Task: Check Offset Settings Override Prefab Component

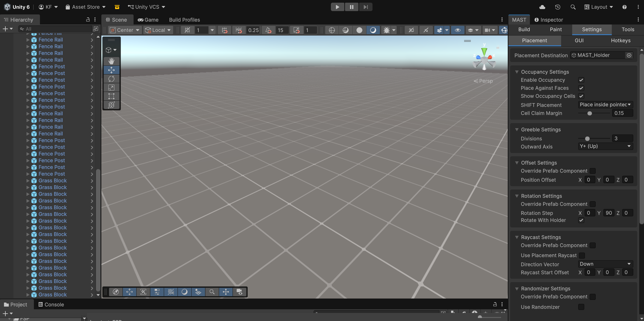Action: click(593, 171)
